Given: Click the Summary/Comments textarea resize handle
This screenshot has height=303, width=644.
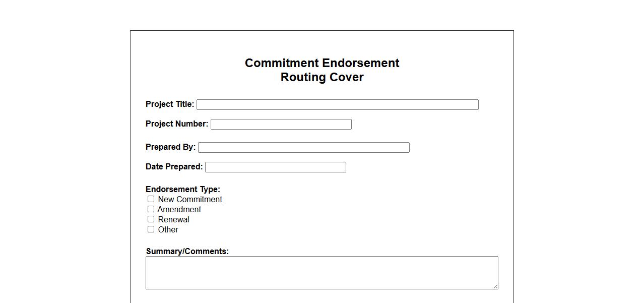Looking at the screenshot, I should pyautogui.click(x=495, y=286).
